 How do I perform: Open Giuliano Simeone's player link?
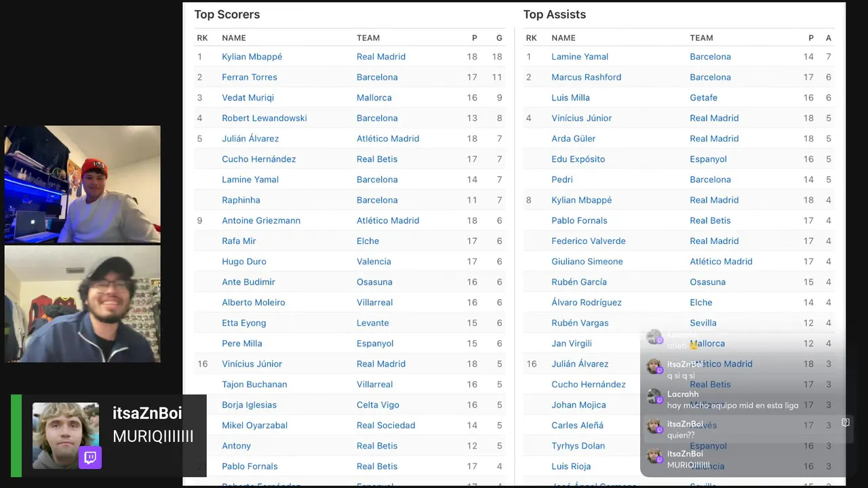point(587,262)
